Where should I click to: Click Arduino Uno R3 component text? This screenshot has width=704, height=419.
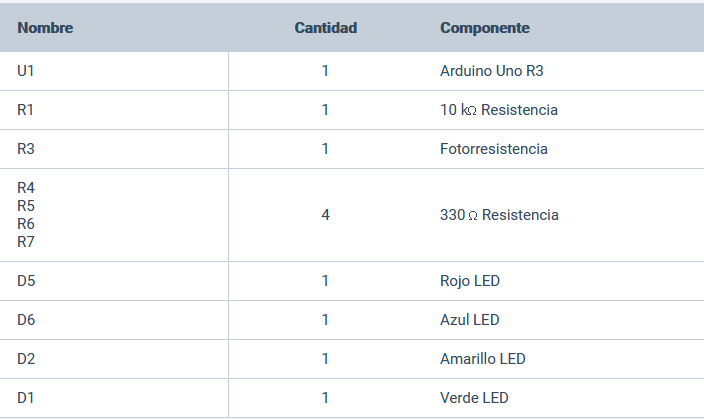[x=491, y=71]
